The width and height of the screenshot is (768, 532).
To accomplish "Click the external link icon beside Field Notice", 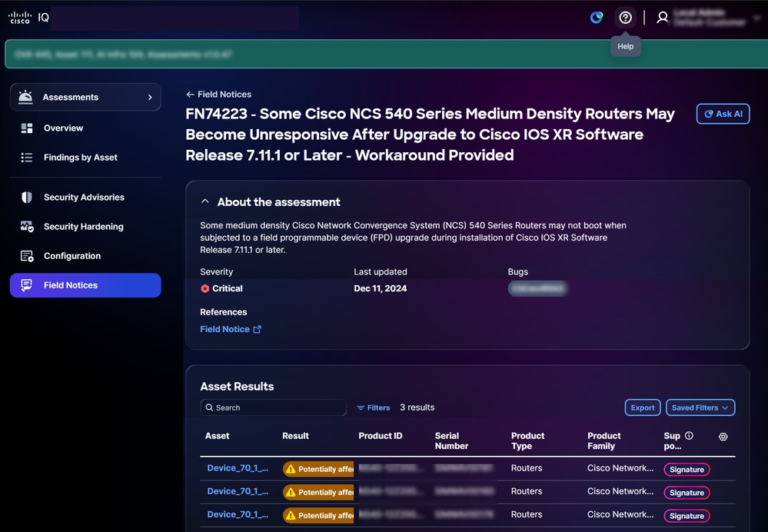I will click(257, 329).
